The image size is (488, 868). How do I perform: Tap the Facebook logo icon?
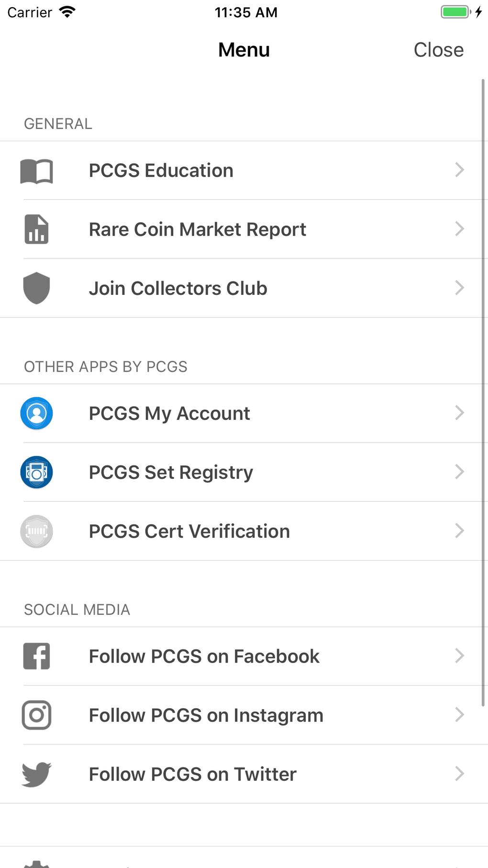36,656
